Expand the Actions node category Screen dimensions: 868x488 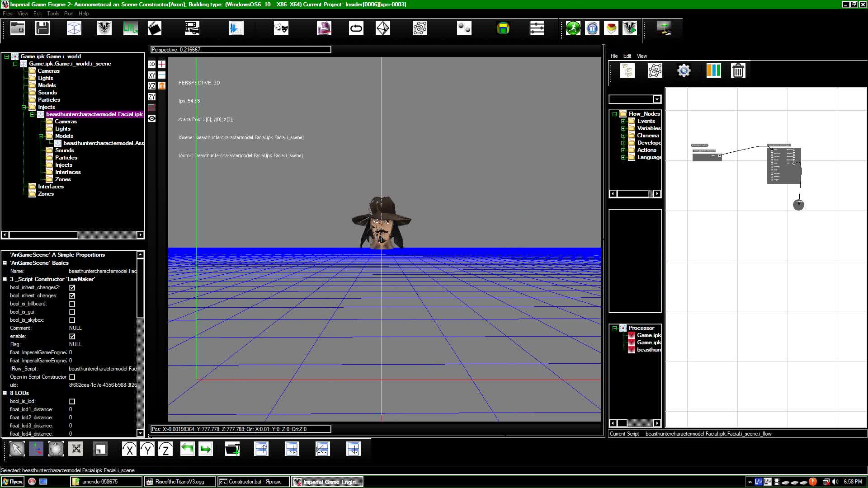tap(623, 150)
